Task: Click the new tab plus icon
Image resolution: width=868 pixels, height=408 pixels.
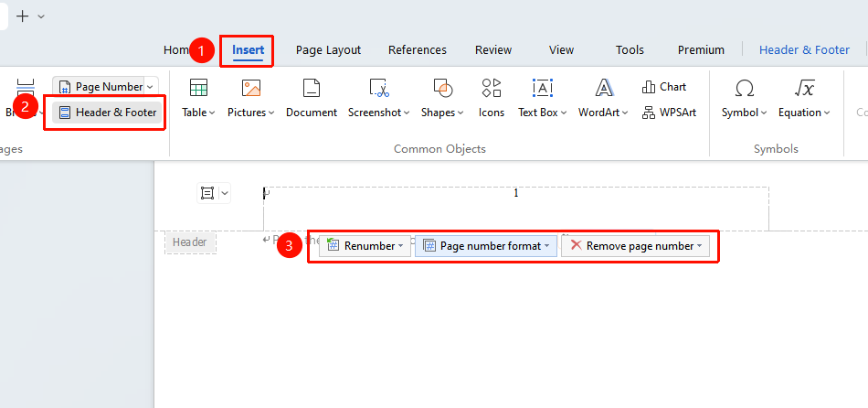Action: click(23, 16)
